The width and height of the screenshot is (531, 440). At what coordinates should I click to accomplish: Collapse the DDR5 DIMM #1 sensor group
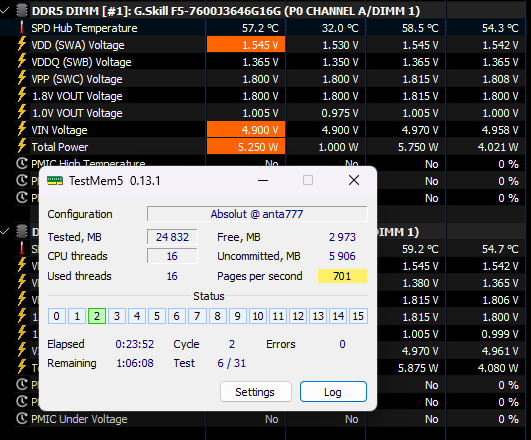pos(5,11)
